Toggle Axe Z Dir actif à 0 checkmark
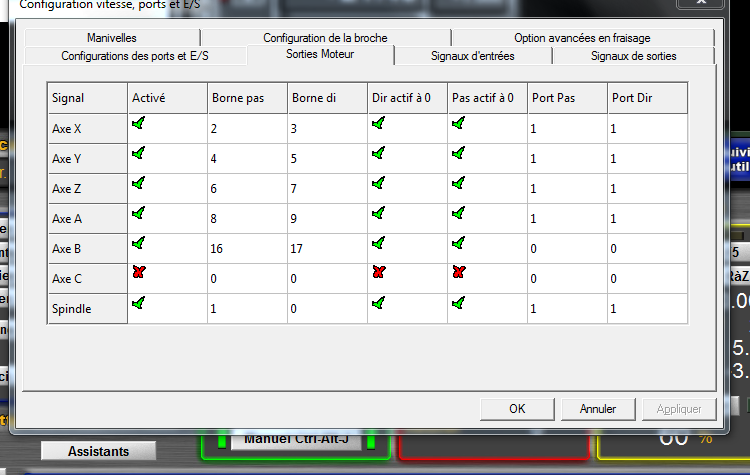This screenshot has width=750, height=475. coord(378,183)
